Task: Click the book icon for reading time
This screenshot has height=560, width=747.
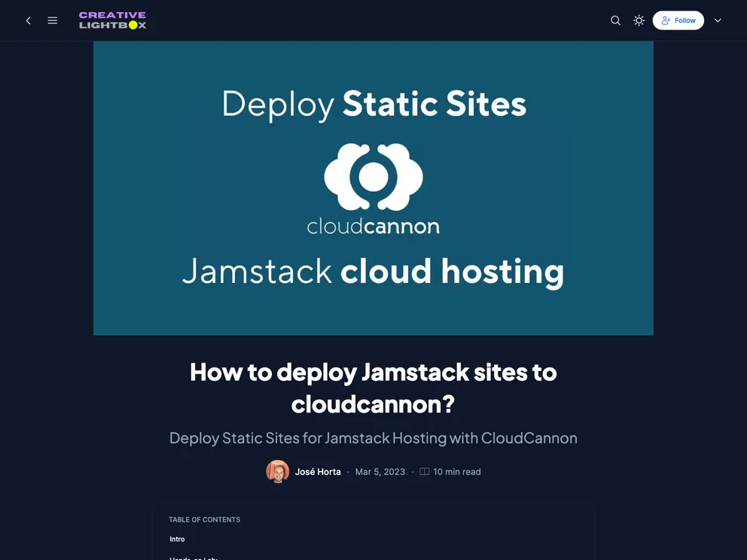Action: (425, 472)
